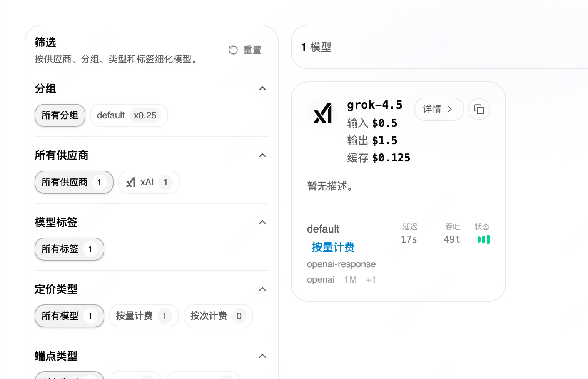Click the 状态 column label
This screenshot has height=379, width=588.
click(482, 227)
